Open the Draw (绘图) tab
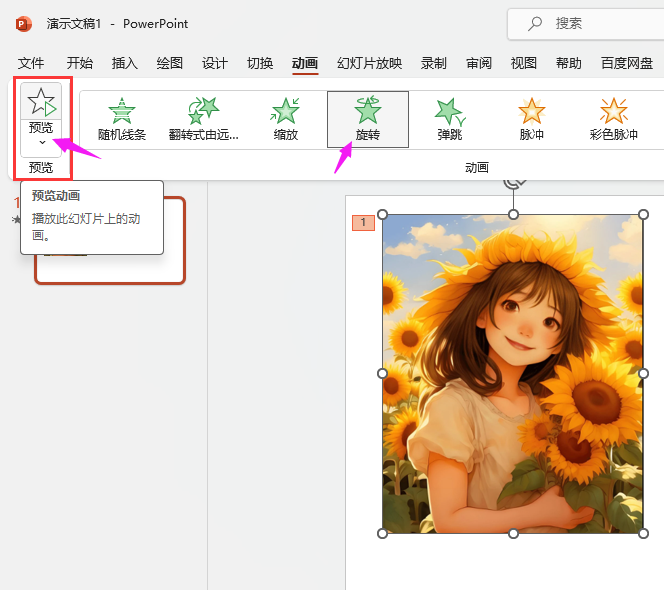Screen dimensions: 664x590 (169, 63)
